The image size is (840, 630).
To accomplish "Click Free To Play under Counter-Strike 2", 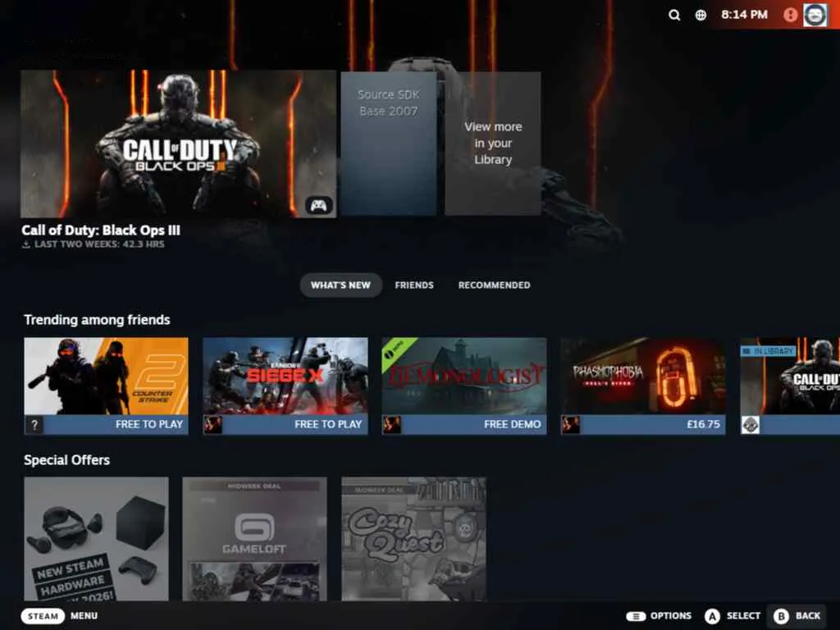I will click(149, 424).
